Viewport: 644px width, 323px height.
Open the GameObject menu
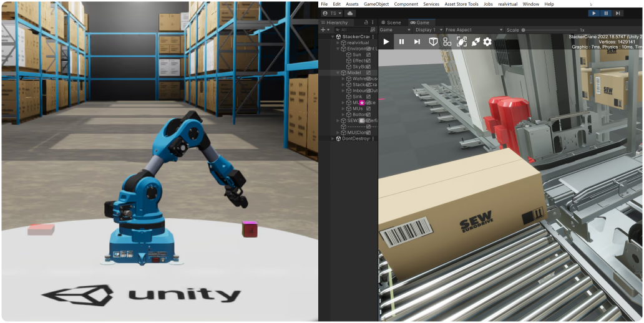pos(376,4)
